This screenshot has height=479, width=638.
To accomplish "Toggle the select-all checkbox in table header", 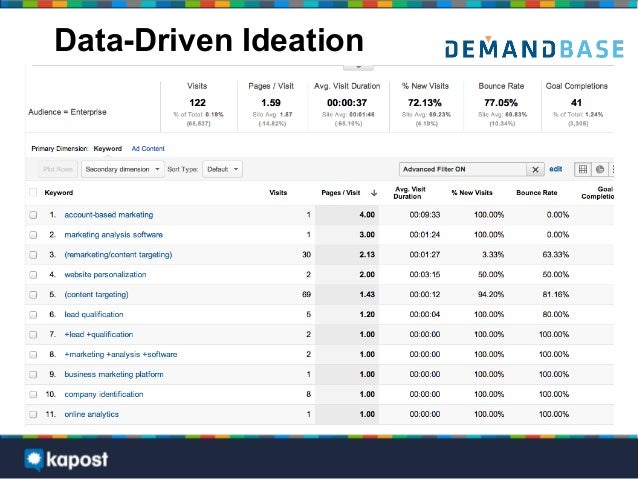I will [x=33, y=192].
